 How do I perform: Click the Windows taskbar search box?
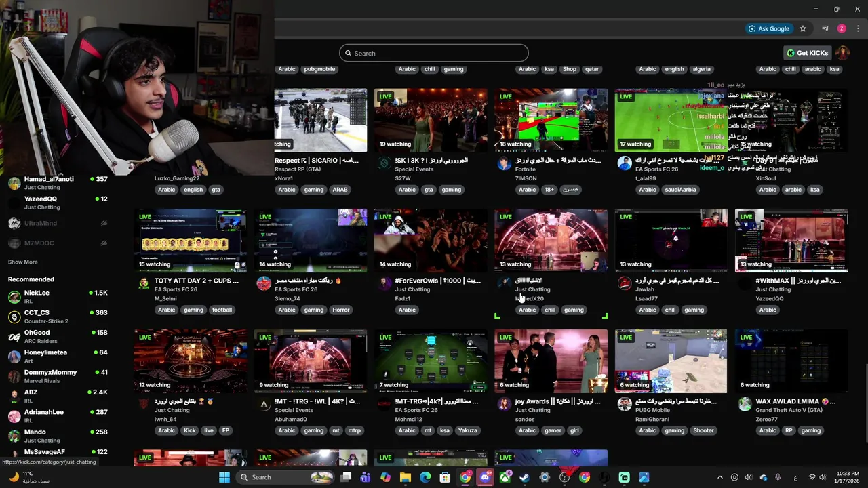(285, 477)
